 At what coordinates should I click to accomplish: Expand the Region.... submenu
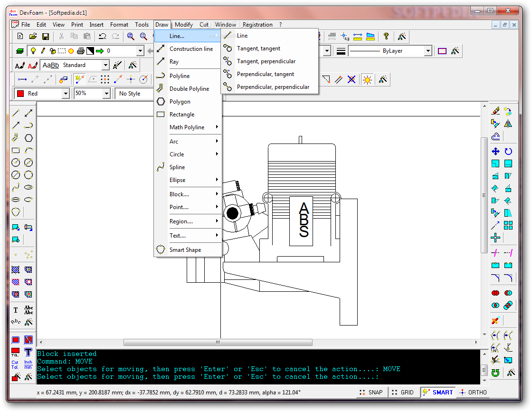188,221
